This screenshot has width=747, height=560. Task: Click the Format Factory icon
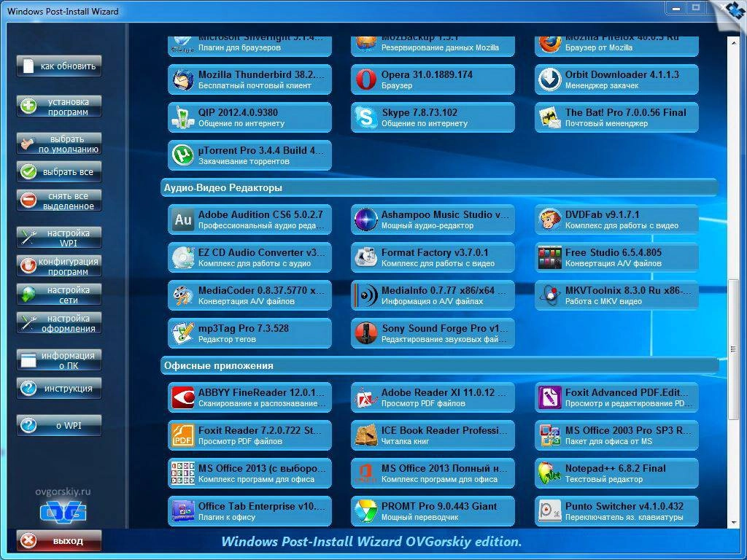[x=366, y=257]
